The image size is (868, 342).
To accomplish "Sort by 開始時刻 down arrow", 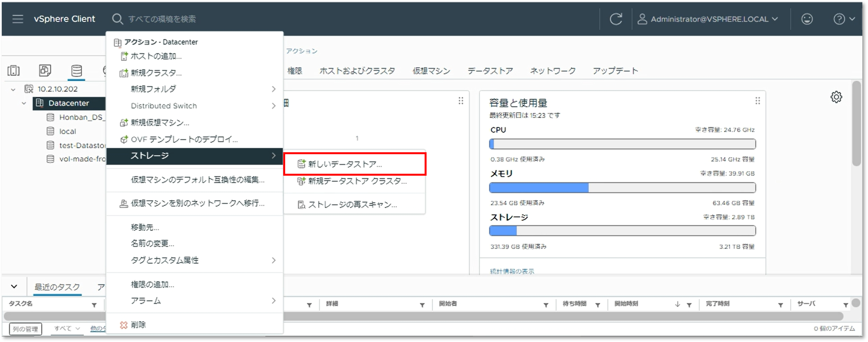I will pyautogui.click(x=677, y=305).
